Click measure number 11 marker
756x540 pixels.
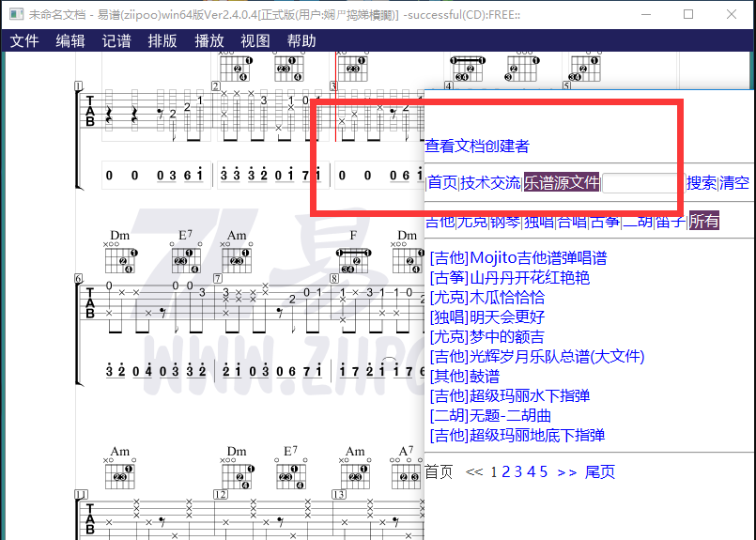pyautogui.click(x=81, y=494)
